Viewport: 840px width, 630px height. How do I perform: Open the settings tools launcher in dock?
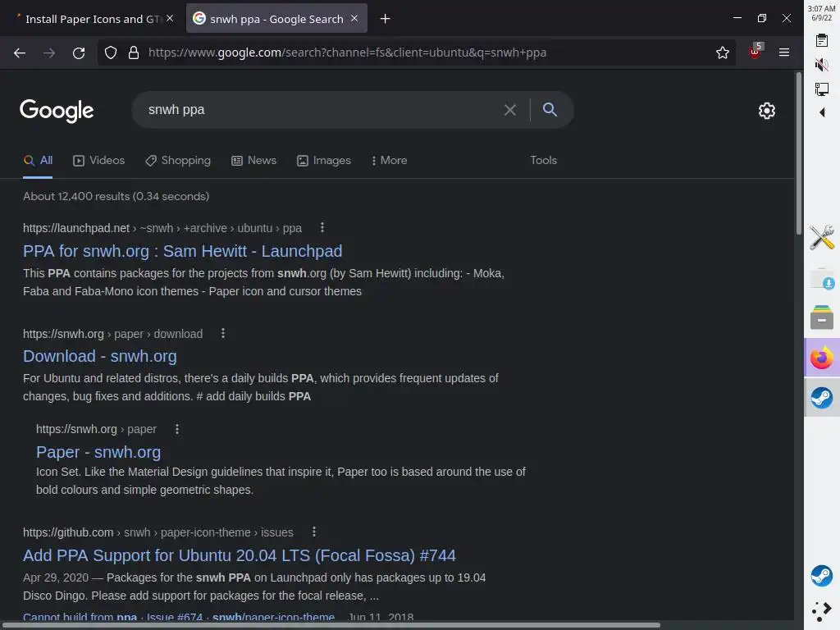[x=822, y=237]
